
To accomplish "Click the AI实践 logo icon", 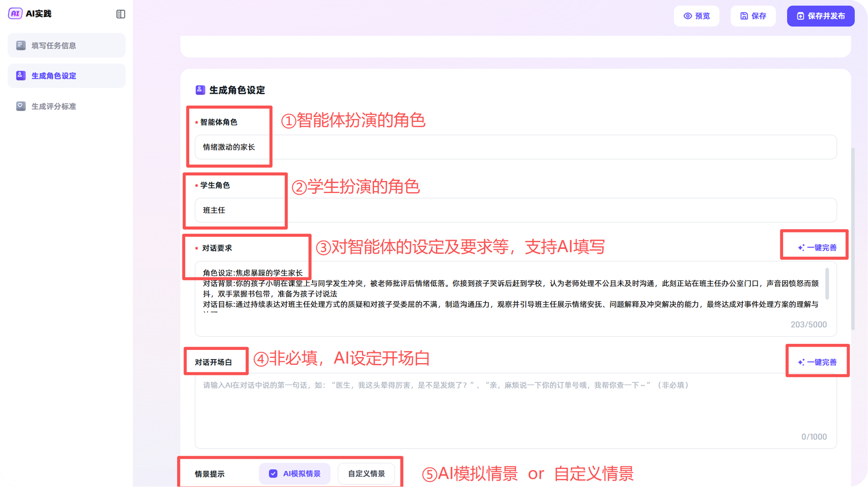I will click(15, 14).
